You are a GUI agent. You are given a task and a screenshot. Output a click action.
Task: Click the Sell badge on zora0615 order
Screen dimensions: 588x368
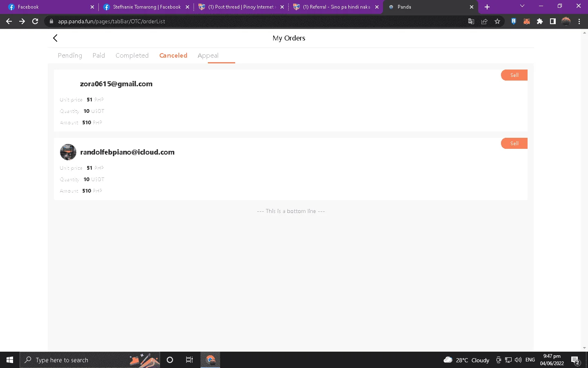(x=514, y=75)
